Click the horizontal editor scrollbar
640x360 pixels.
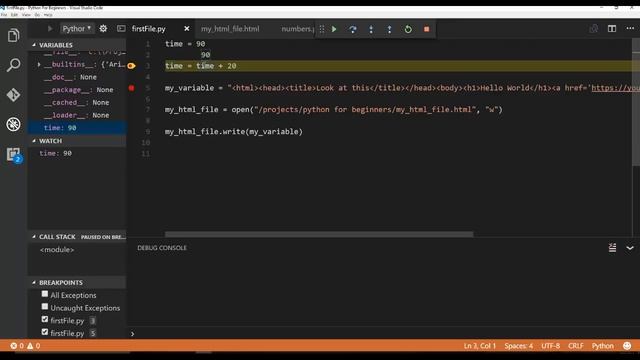click(x=319, y=234)
